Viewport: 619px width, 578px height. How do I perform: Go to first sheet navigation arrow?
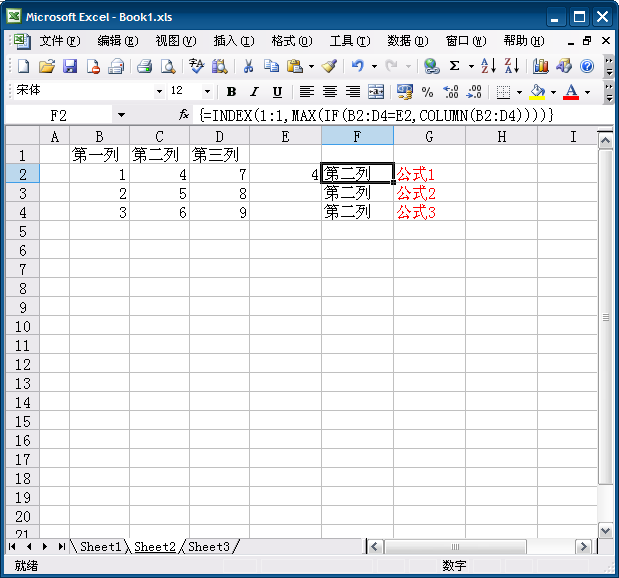click(12, 546)
